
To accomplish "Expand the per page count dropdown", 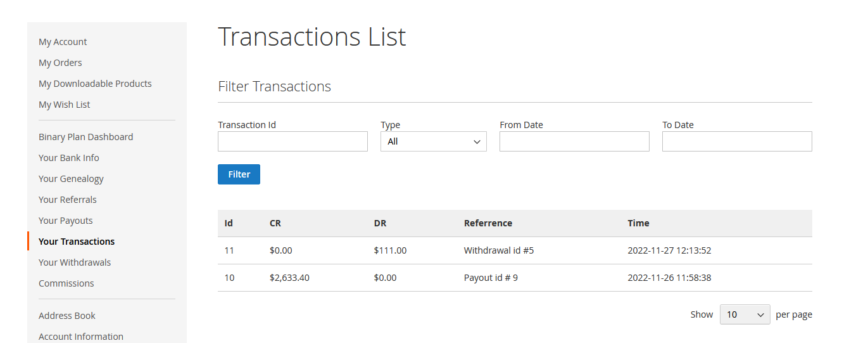I will [745, 314].
